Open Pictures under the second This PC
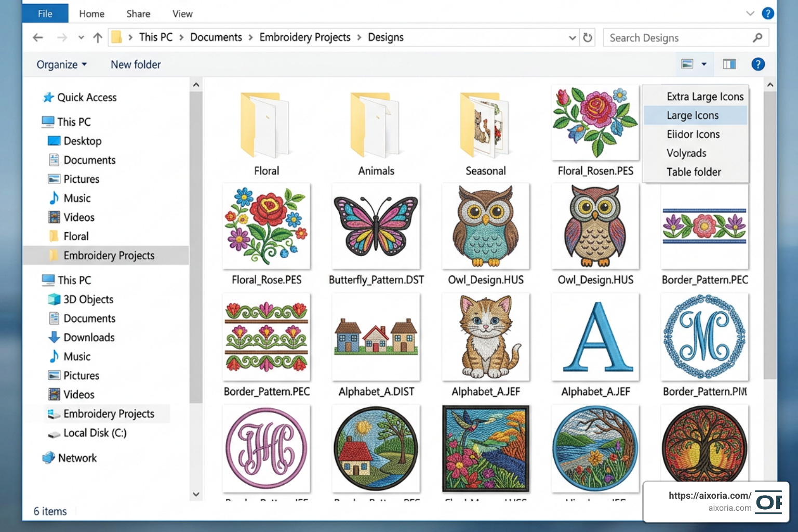Screen dimensions: 798x532 point(73,376)
